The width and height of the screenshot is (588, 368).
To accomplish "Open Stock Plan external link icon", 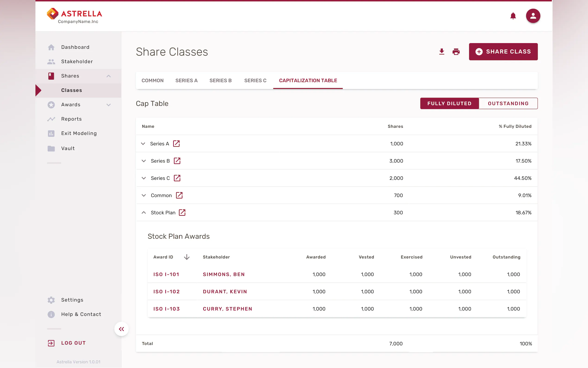I will (x=182, y=213).
